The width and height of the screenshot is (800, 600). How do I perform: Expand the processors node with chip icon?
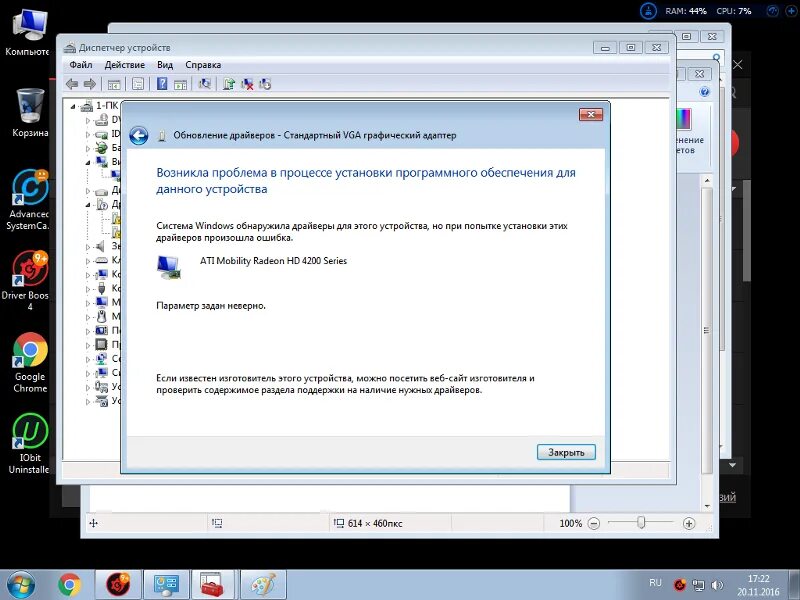tap(87, 345)
